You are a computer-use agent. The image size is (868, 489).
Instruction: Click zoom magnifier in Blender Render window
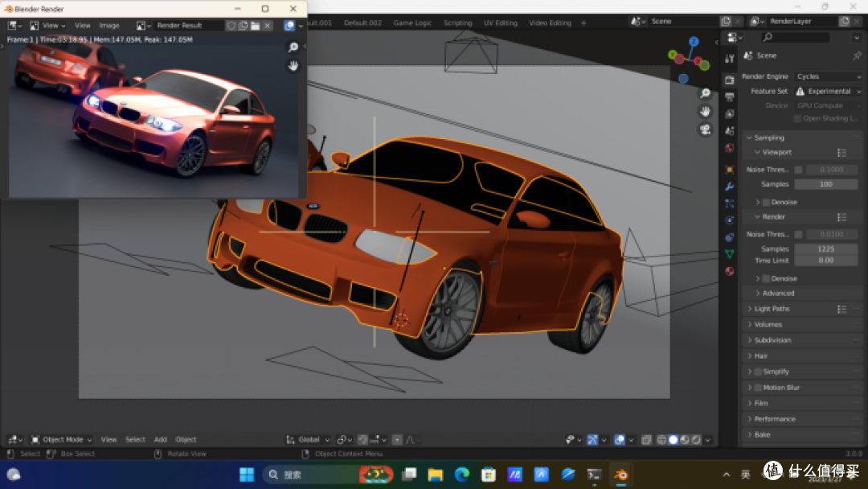coord(293,47)
